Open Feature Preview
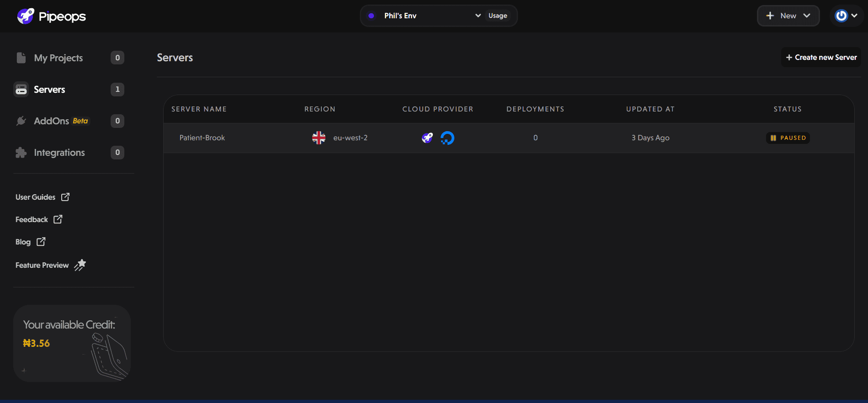This screenshot has width=868, height=403. (x=42, y=265)
